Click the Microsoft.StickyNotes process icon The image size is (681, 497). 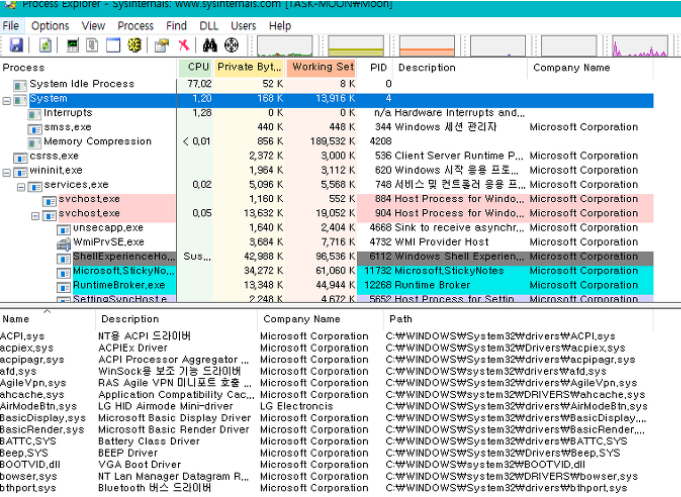(x=63, y=272)
